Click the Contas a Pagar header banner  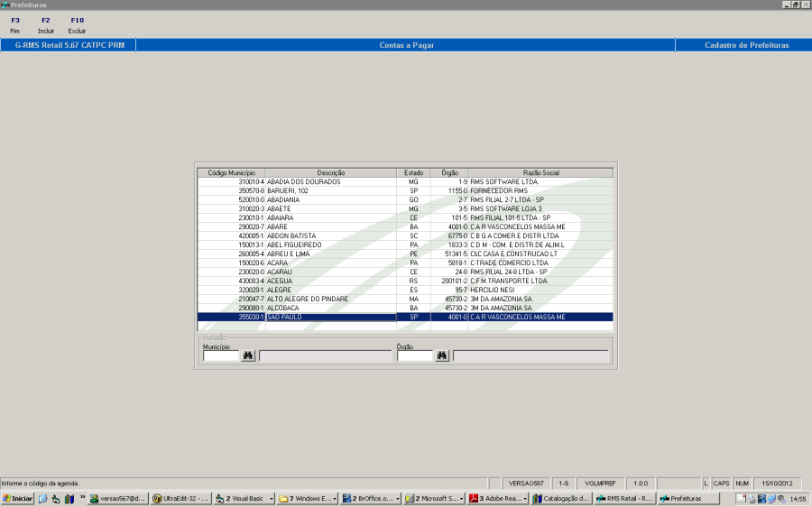coord(406,45)
